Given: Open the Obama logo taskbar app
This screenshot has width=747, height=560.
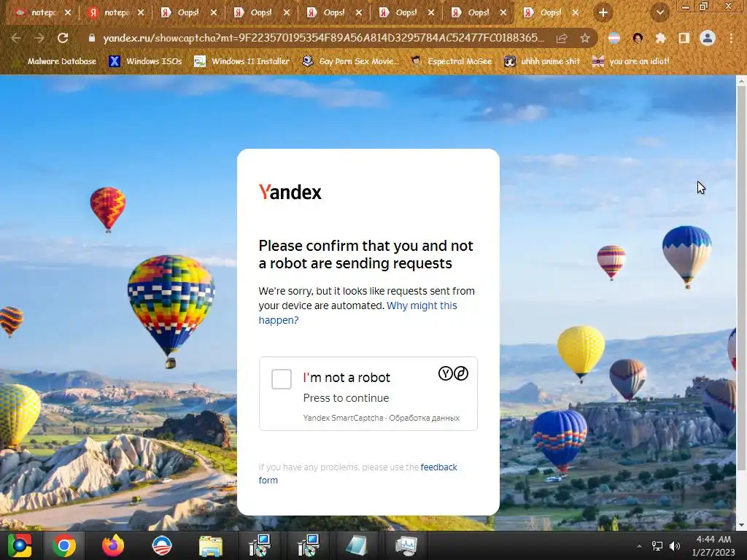Looking at the screenshot, I should (x=161, y=545).
